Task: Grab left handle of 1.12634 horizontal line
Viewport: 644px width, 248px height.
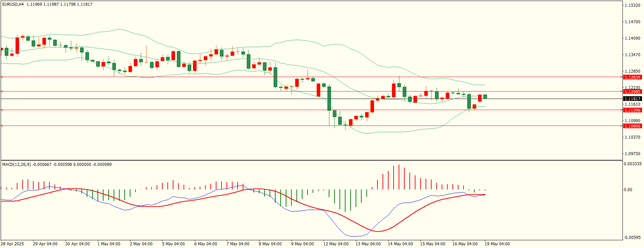Action: coord(2,77)
